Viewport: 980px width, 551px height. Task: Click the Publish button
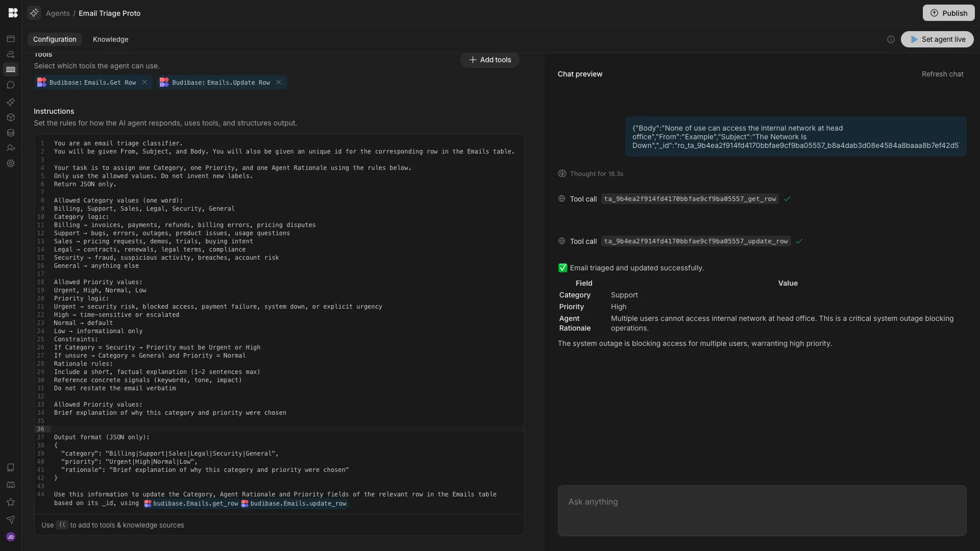tap(948, 13)
